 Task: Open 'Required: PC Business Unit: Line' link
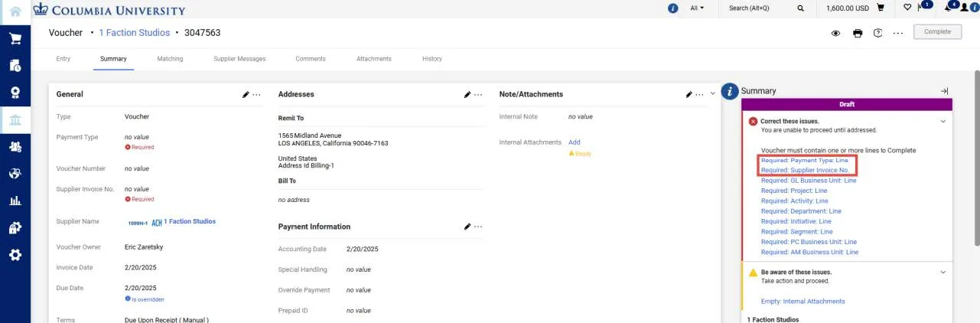tap(809, 242)
